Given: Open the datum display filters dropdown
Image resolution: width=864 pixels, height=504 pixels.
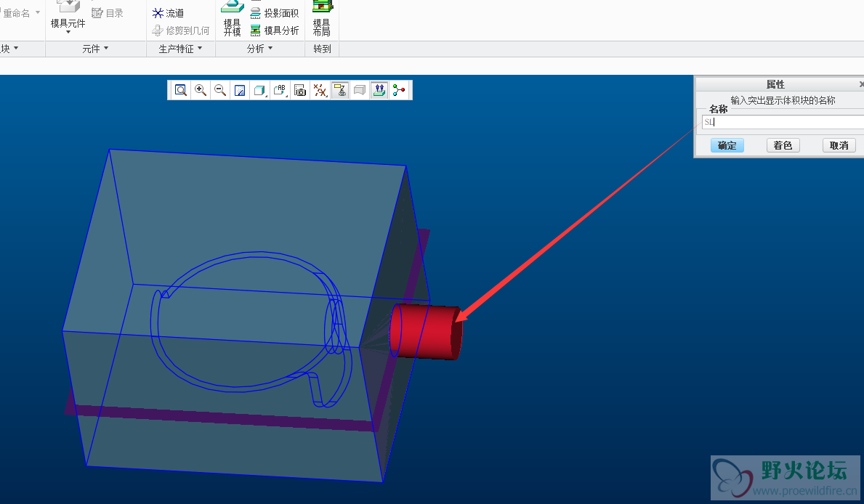Looking at the screenshot, I should 320,90.
